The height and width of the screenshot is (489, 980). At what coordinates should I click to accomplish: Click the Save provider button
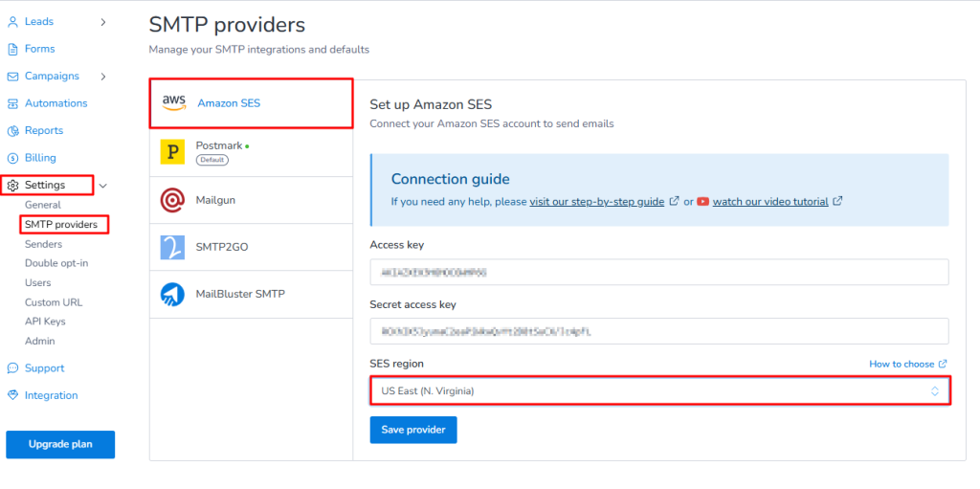tap(413, 430)
